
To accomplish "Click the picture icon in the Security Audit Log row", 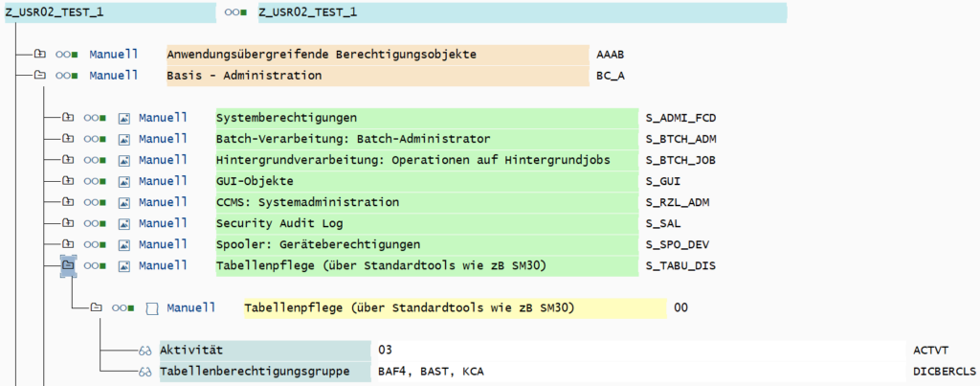I will (x=123, y=223).
